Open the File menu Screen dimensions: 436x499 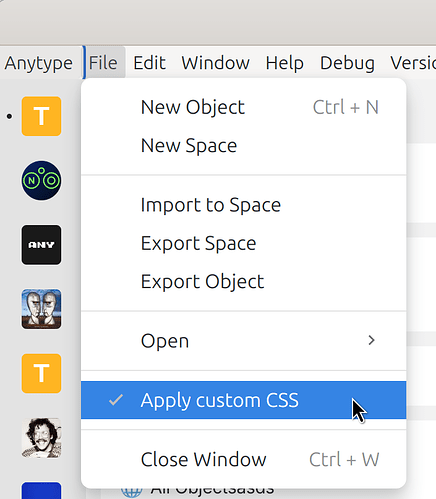(x=103, y=63)
